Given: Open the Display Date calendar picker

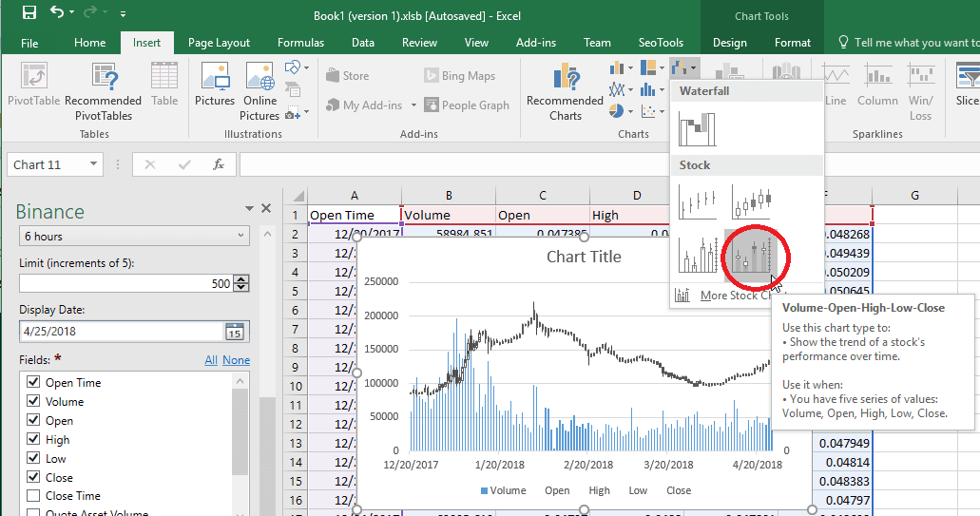Looking at the screenshot, I should (235, 331).
